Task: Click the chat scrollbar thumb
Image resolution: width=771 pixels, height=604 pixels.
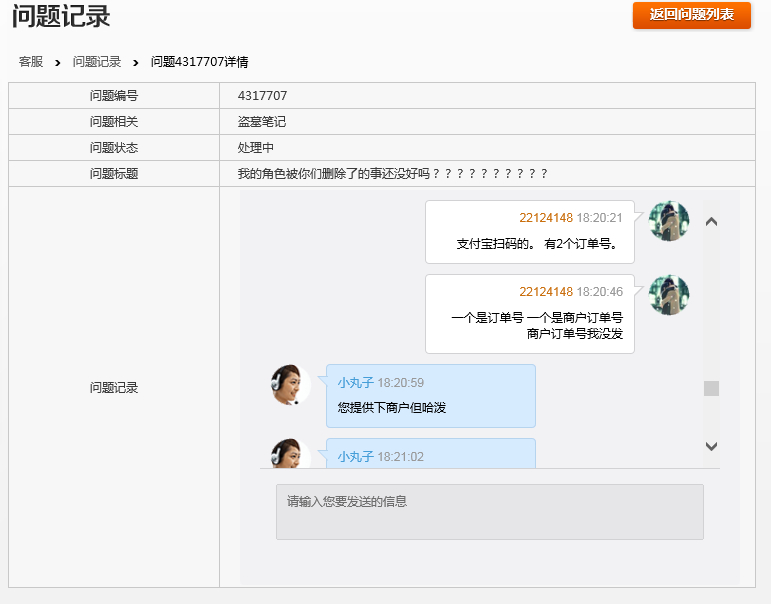Action: click(x=711, y=388)
